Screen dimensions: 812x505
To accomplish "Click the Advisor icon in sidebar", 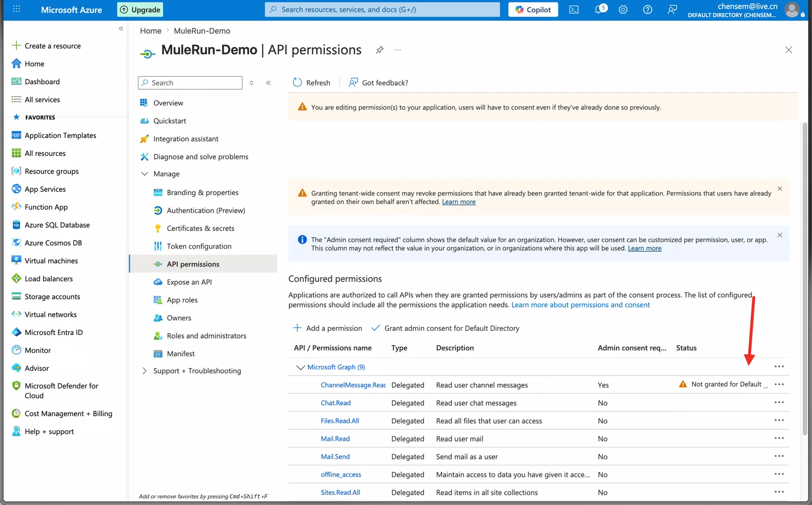I will coord(16,368).
